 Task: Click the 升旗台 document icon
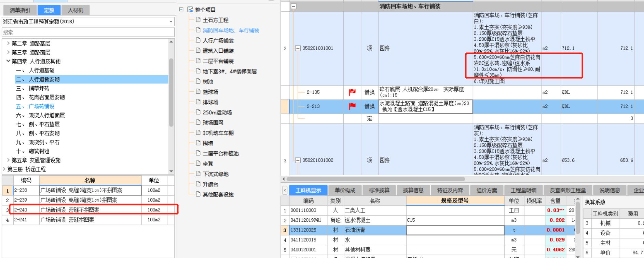198,184
